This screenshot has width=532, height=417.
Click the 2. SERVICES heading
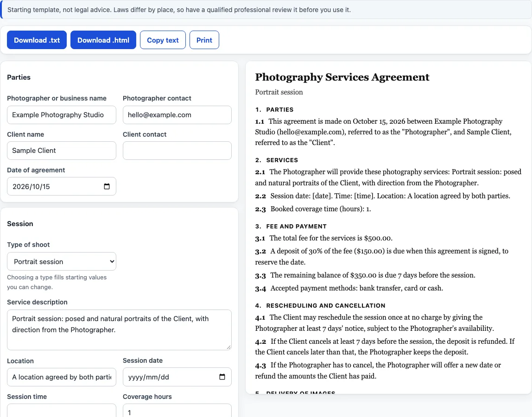pos(277,160)
